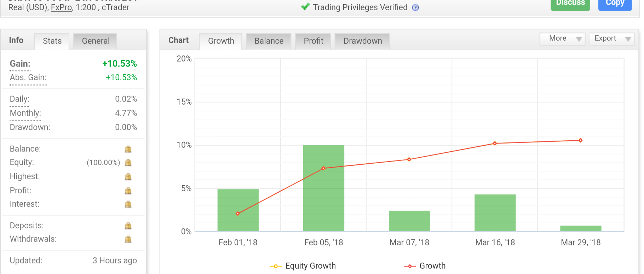Select the Balance chart tab

pyautogui.click(x=269, y=41)
